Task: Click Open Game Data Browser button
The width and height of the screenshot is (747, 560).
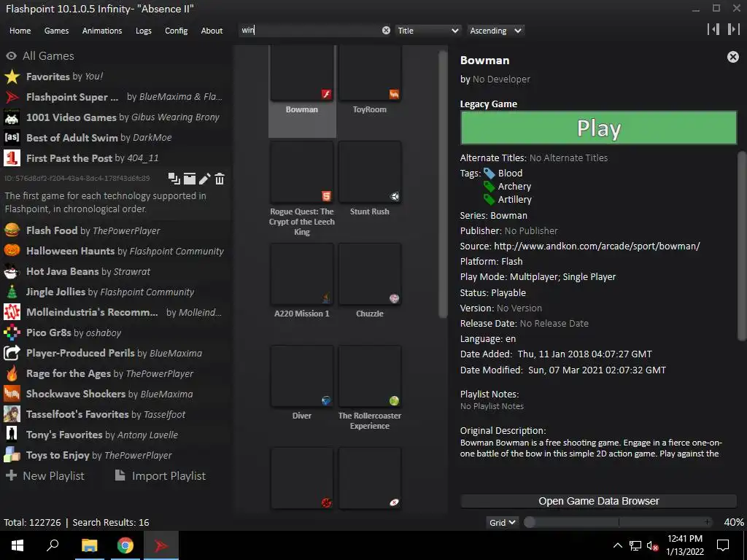Action: pyautogui.click(x=598, y=501)
